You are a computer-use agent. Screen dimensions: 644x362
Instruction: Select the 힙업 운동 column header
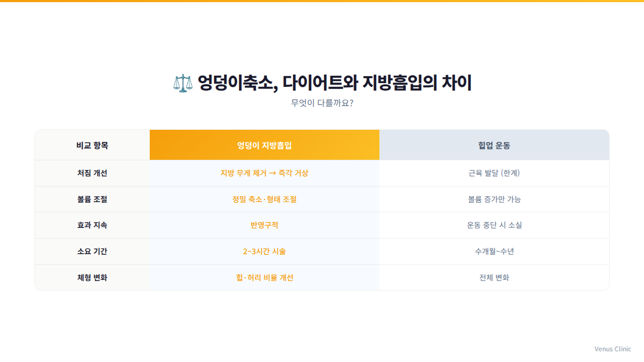[x=494, y=145]
